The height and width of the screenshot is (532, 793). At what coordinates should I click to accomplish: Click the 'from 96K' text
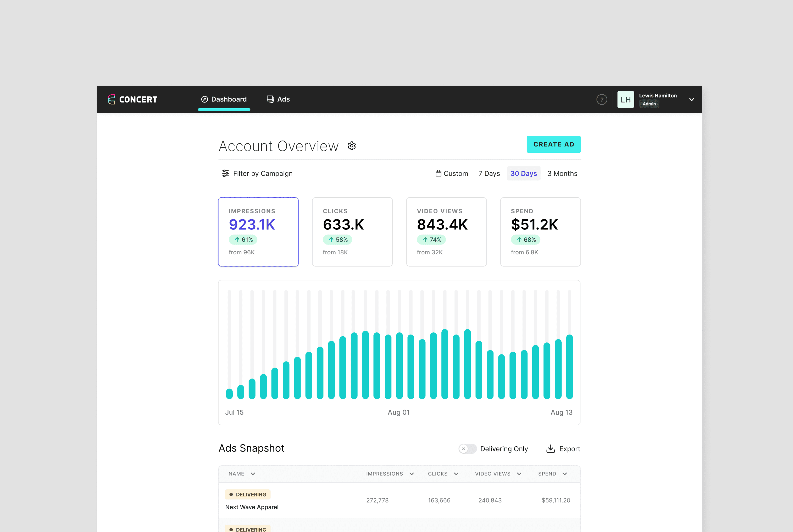(x=242, y=252)
